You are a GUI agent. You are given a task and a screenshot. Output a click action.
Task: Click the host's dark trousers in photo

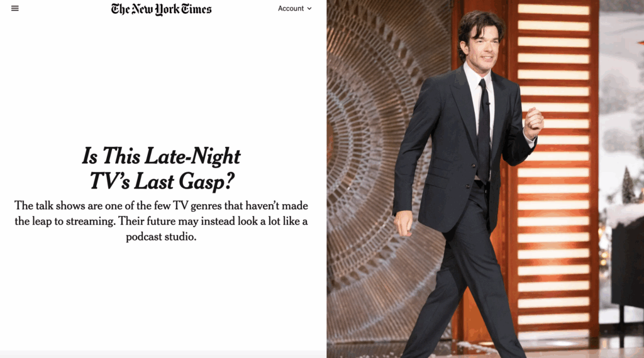point(464,279)
